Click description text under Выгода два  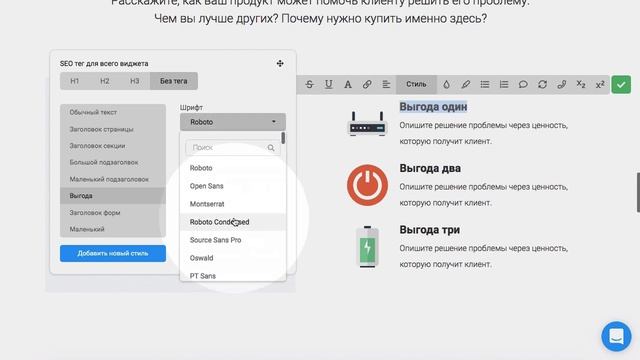[x=484, y=195]
